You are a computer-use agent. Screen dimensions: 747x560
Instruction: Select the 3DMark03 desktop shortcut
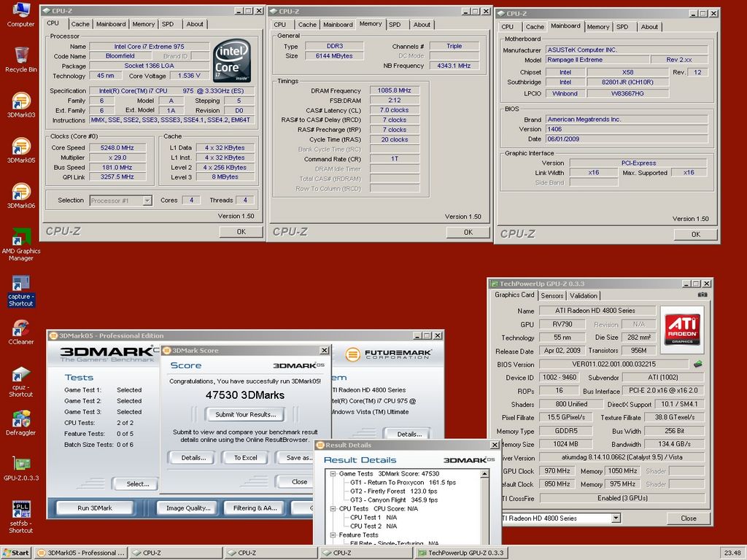(x=21, y=105)
